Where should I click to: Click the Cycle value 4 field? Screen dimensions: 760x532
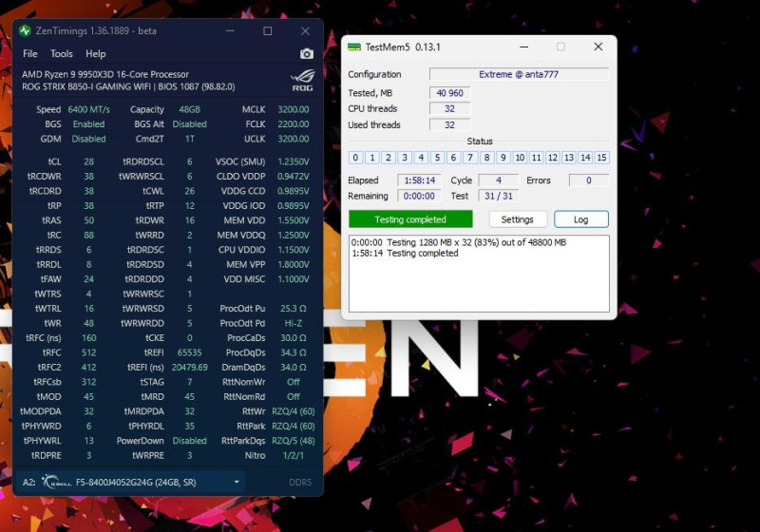498,180
